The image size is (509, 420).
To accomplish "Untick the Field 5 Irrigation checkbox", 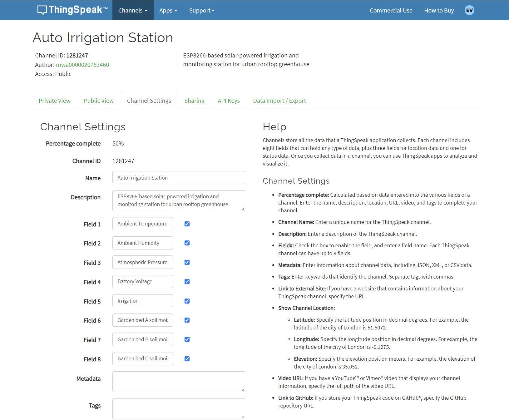I will (187, 301).
